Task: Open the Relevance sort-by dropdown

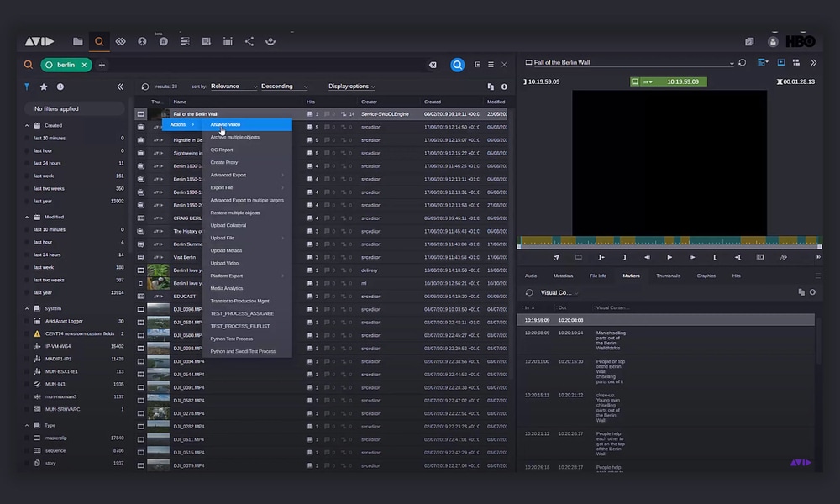Action: pos(234,87)
